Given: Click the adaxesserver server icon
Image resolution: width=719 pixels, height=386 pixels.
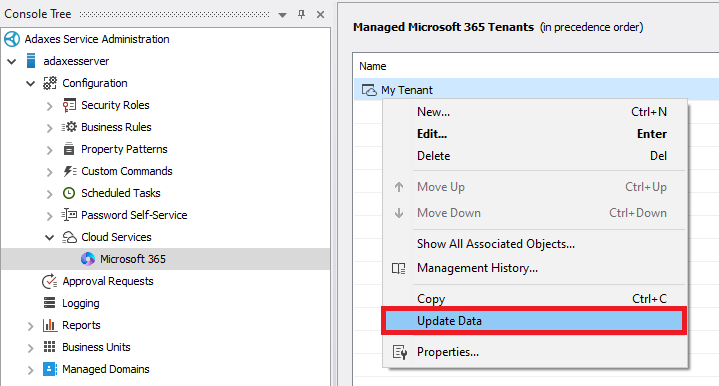Looking at the screenshot, I should coord(31,61).
